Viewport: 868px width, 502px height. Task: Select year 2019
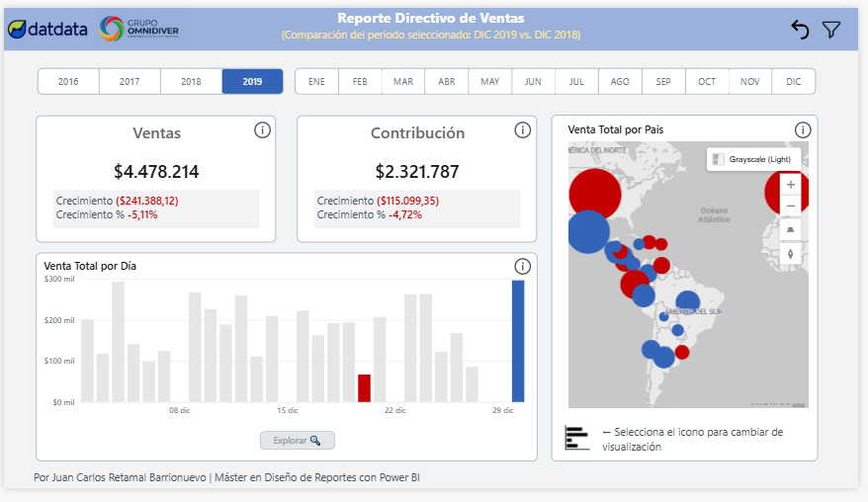[x=252, y=81]
